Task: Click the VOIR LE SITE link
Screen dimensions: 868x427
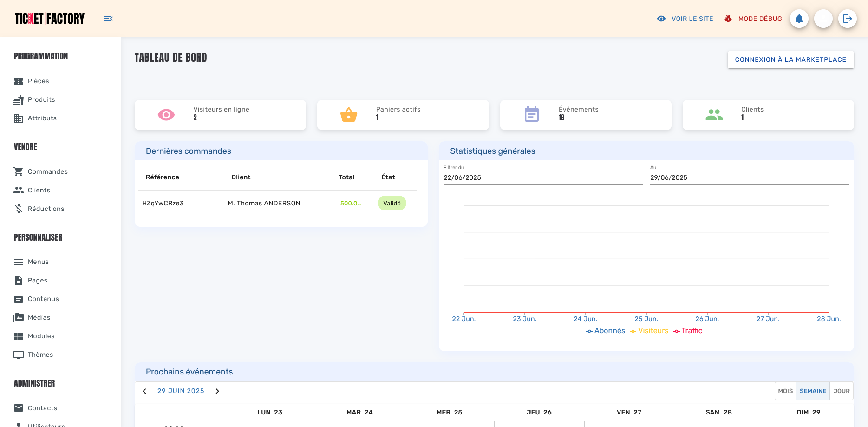Action: coord(692,19)
